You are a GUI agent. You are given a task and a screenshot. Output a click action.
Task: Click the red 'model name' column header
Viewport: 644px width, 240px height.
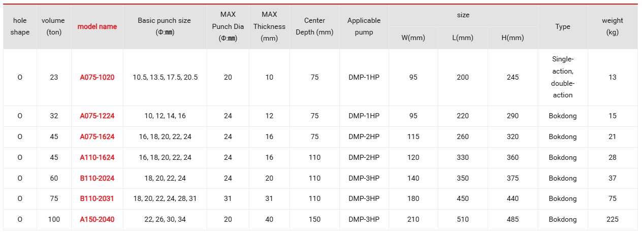[97, 26]
